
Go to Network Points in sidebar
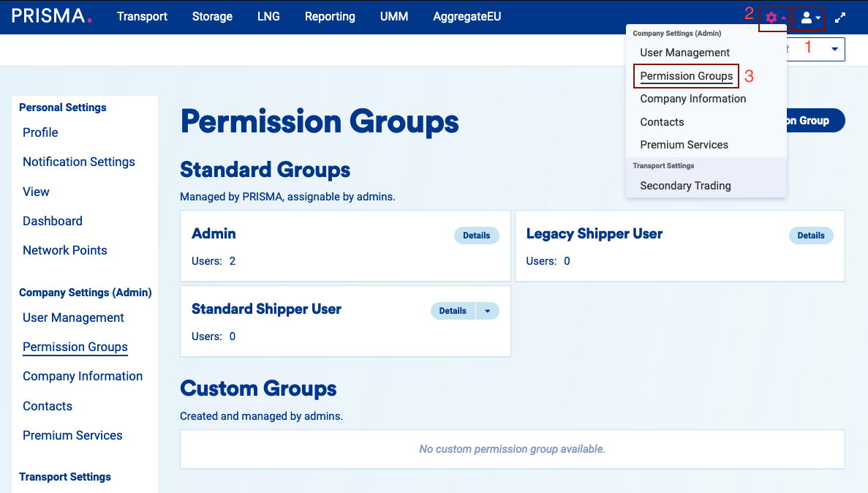click(x=65, y=250)
